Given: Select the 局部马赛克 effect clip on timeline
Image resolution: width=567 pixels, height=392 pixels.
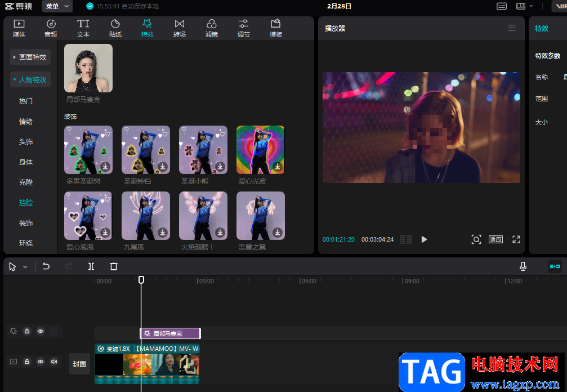Looking at the screenshot, I should (x=170, y=333).
